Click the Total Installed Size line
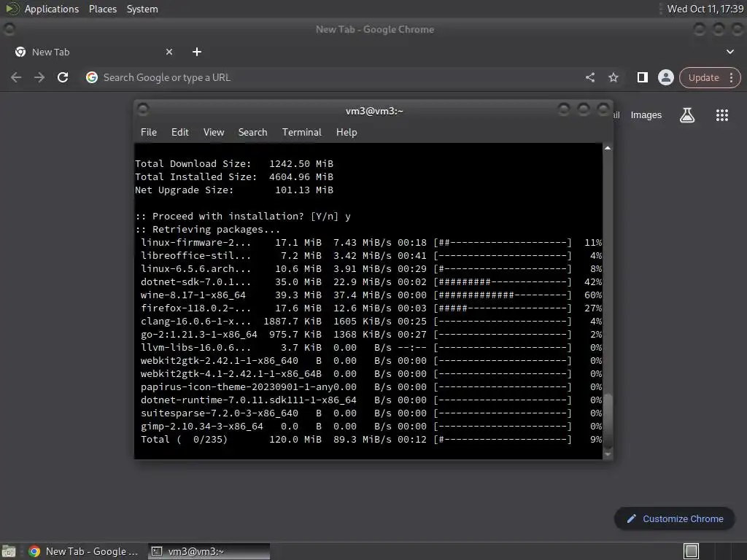 234,176
